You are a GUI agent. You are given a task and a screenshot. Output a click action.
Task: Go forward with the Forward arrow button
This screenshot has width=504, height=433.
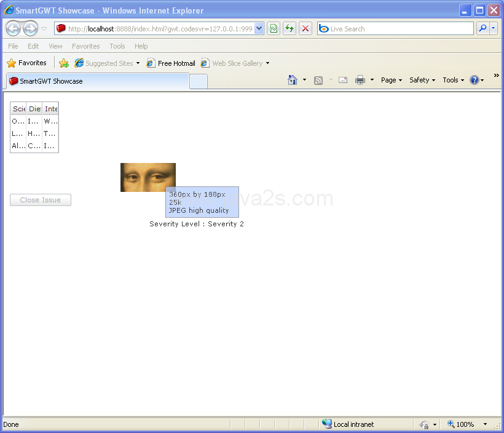[x=31, y=29]
